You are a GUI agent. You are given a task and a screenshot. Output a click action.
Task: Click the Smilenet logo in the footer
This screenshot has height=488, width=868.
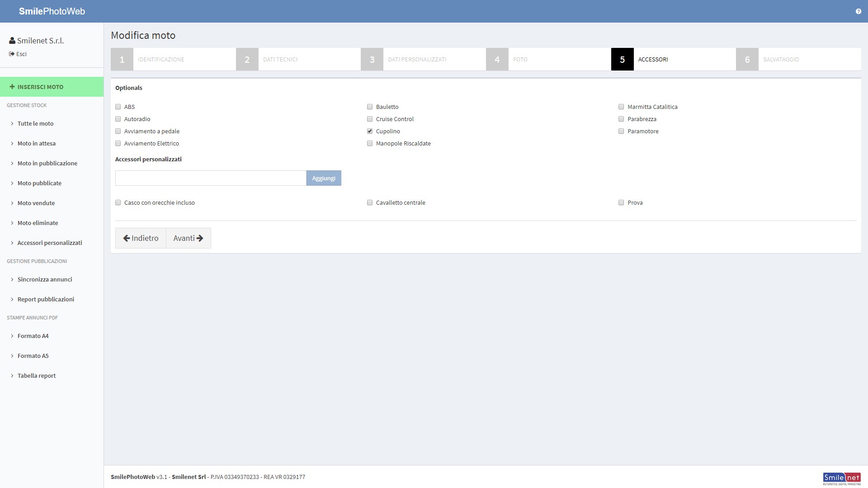pyautogui.click(x=841, y=478)
